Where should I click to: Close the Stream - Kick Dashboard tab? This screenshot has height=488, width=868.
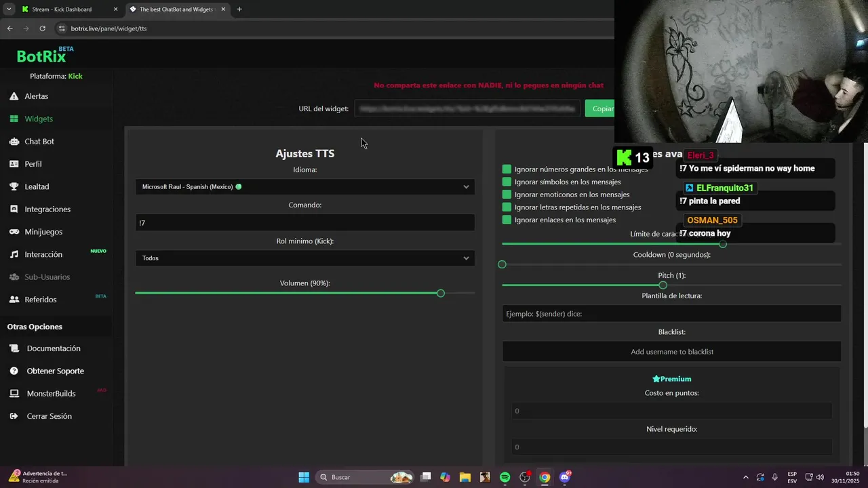click(x=115, y=9)
